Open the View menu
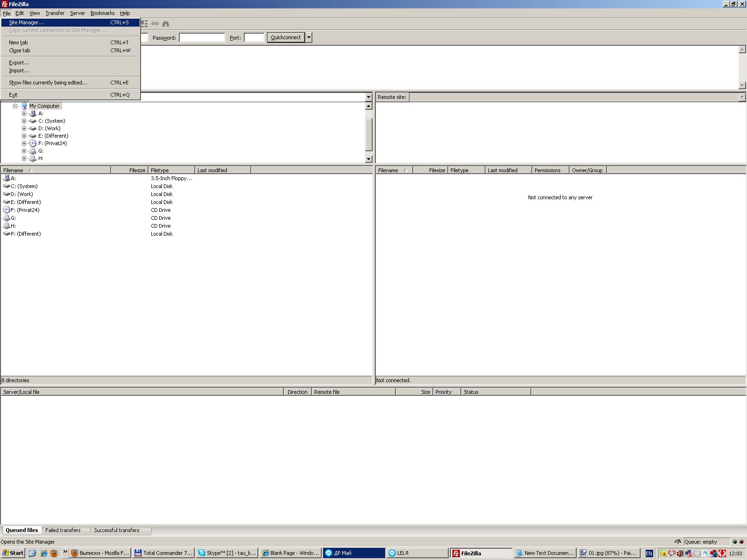This screenshot has width=747, height=560. point(35,13)
